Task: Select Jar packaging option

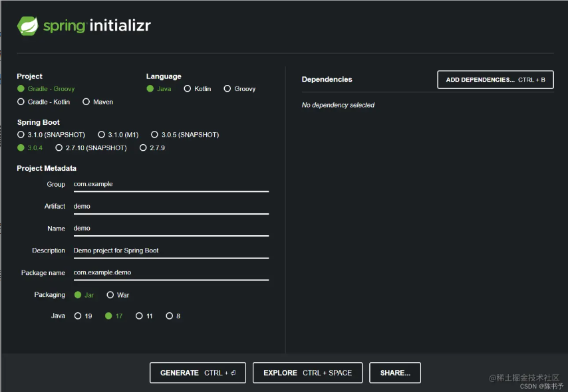Action: click(84, 295)
